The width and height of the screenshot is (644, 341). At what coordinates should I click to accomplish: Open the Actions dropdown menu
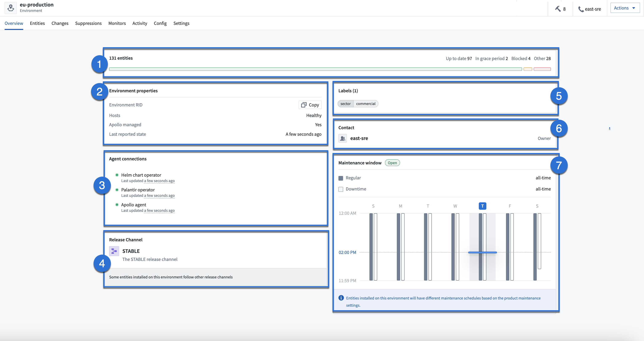coord(625,8)
